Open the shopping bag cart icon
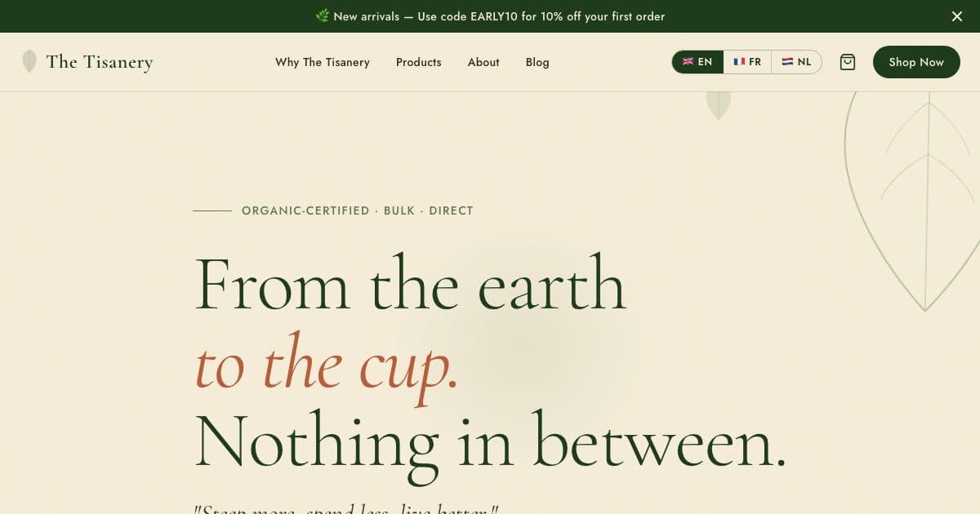 pyautogui.click(x=848, y=62)
